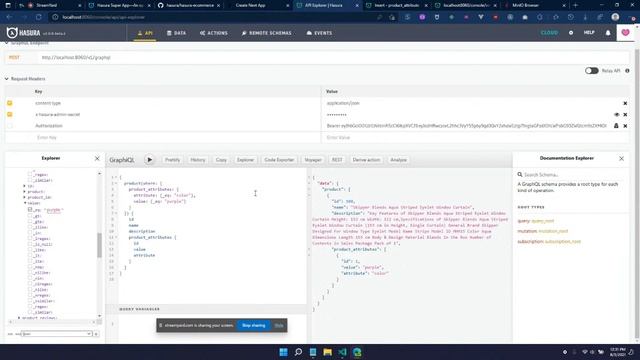
Task: Uncheck the _eq "purple" filter checkbox
Action: (x=30, y=210)
